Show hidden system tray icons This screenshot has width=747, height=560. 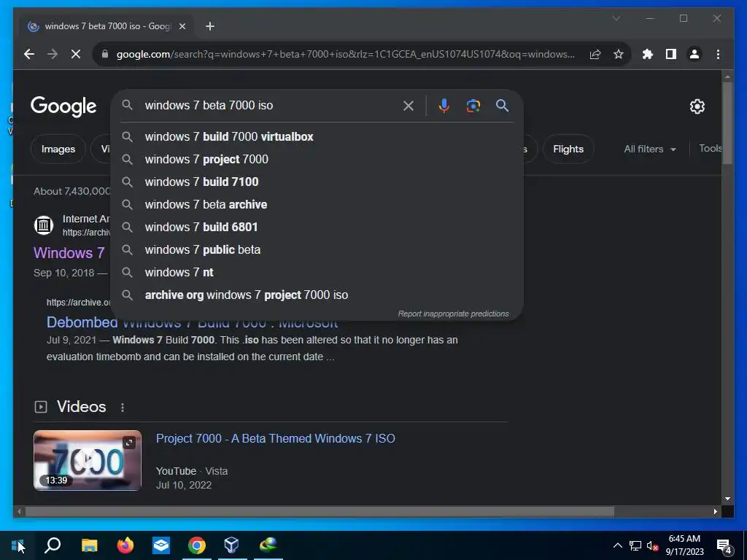[x=617, y=545]
